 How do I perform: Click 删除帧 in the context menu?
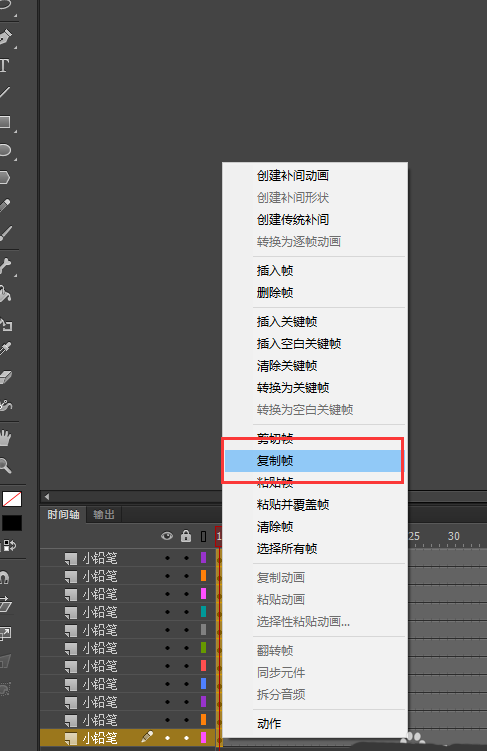275,293
